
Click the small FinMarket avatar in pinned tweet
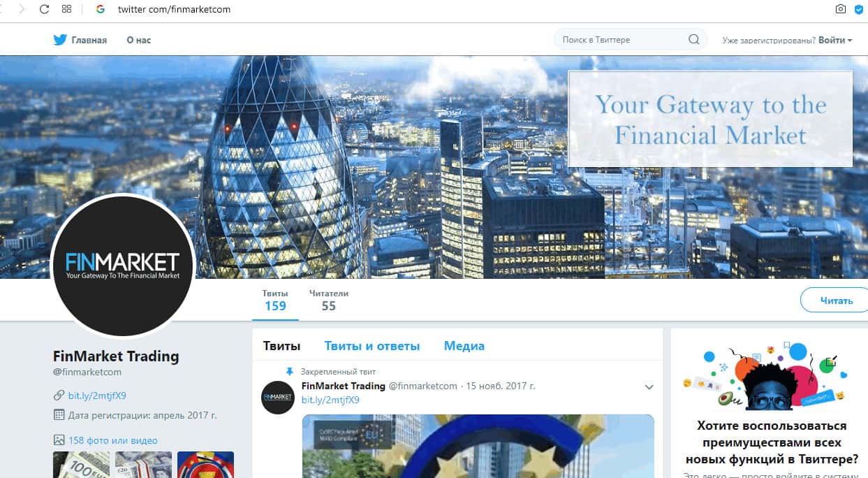pos(277,398)
